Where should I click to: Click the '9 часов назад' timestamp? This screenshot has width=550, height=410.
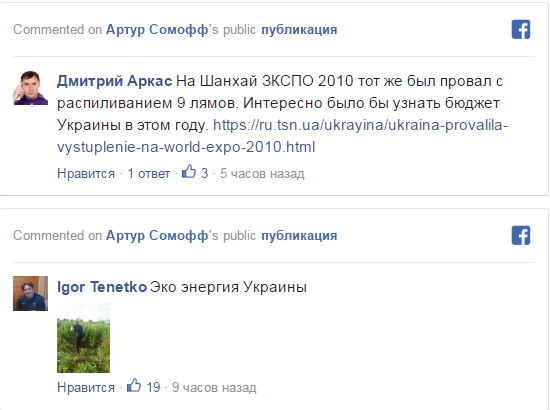tap(214, 388)
